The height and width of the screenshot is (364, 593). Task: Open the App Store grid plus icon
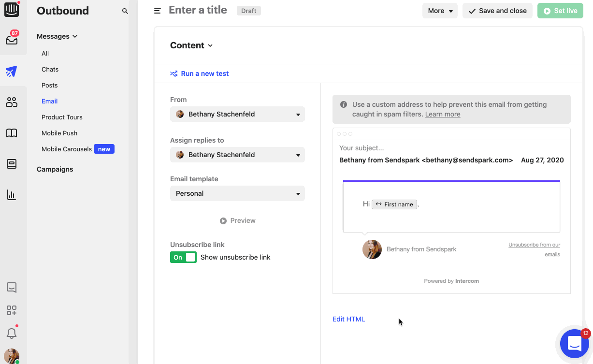12,310
